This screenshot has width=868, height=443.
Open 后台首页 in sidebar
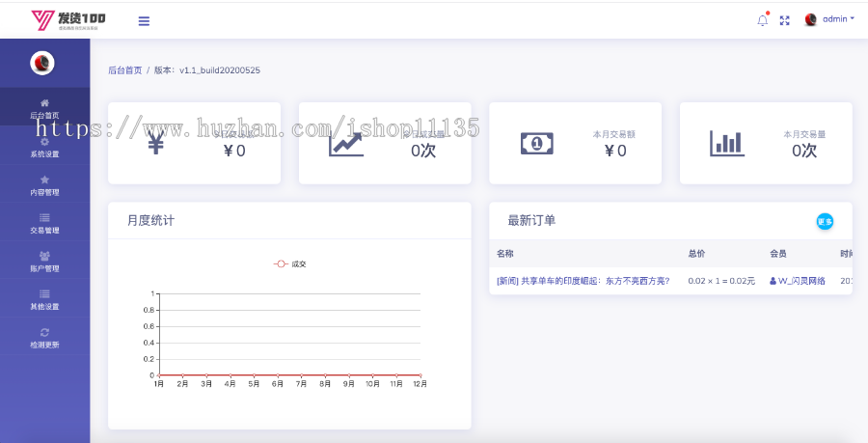point(44,109)
